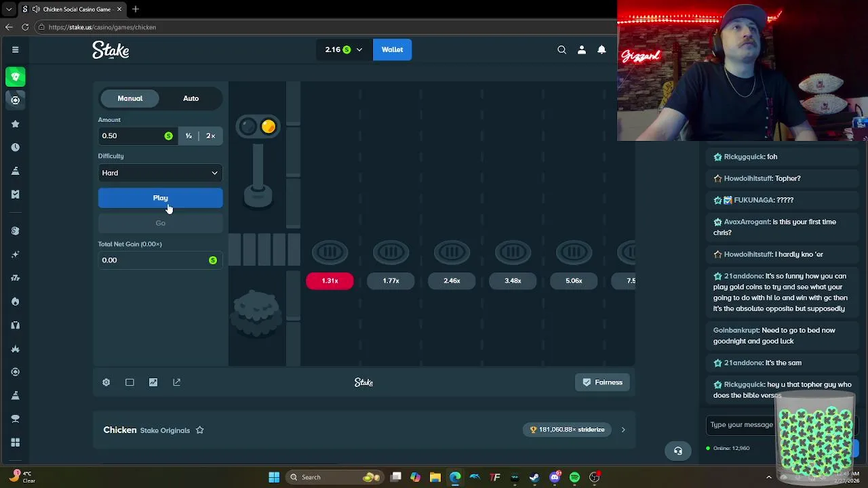The width and height of the screenshot is (868, 488).
Task: Click the Stake logo in the header
Action: click(x=111, y=49)
